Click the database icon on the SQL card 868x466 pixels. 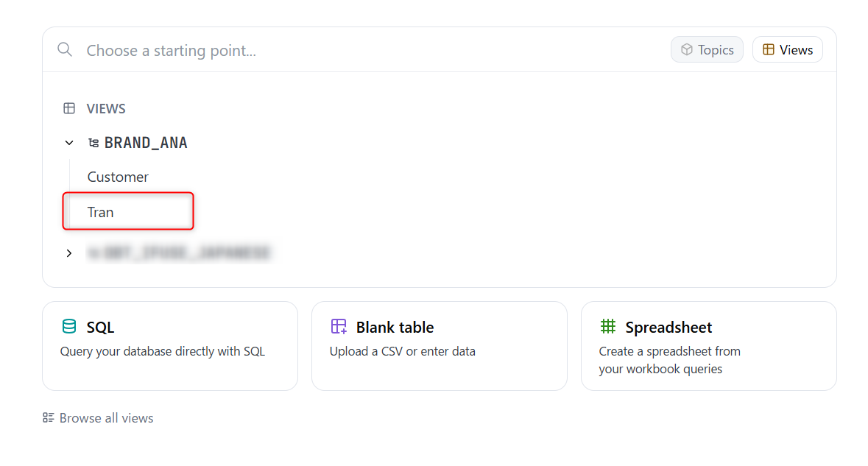(69, 326)
